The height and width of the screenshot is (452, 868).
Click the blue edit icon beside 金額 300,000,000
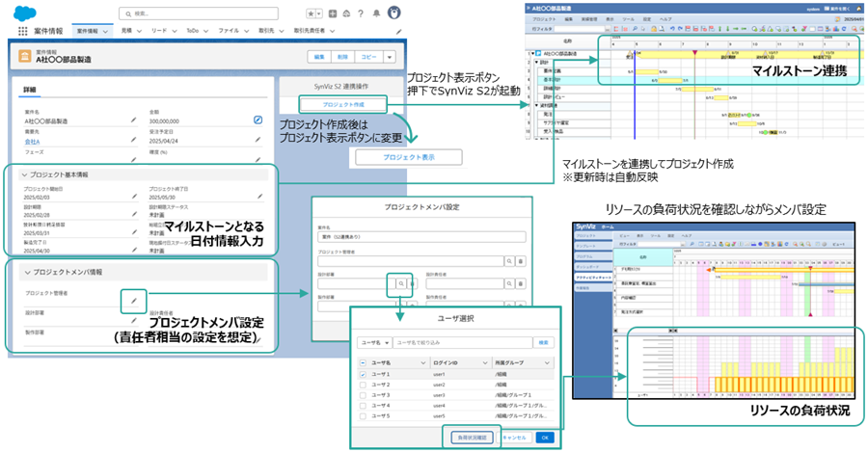tap(258, 120)
